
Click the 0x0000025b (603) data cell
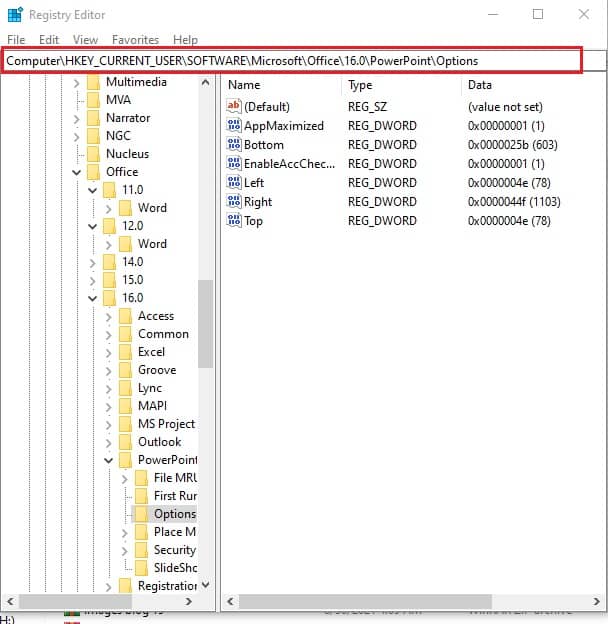[x=513, y=144]
